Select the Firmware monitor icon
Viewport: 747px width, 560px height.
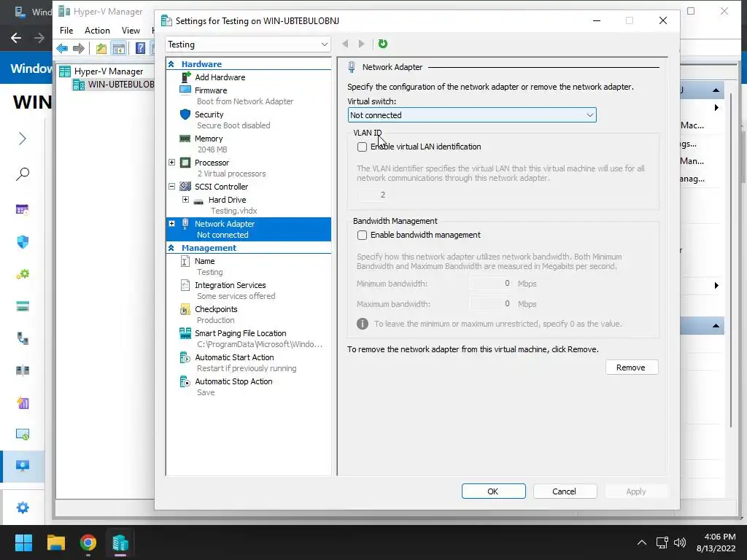pos(185,90)
